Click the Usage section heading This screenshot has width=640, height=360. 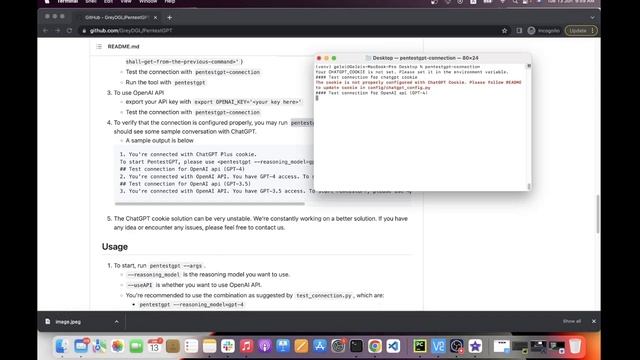[115, 247]
